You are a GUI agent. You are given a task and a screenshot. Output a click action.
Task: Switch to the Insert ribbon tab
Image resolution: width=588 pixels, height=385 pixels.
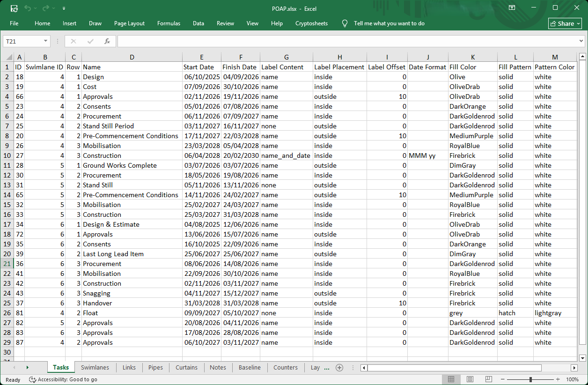pyautogui.click(x=69, y=23)
